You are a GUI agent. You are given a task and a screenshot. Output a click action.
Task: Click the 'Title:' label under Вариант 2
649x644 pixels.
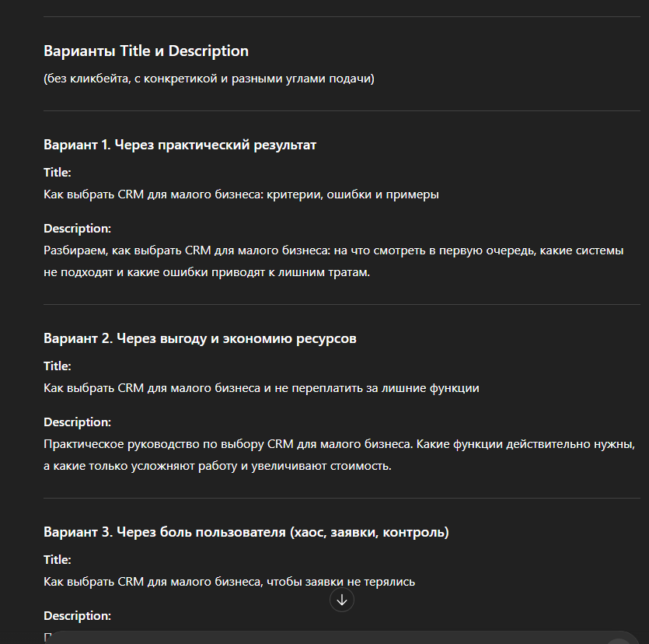click(57, 366)
